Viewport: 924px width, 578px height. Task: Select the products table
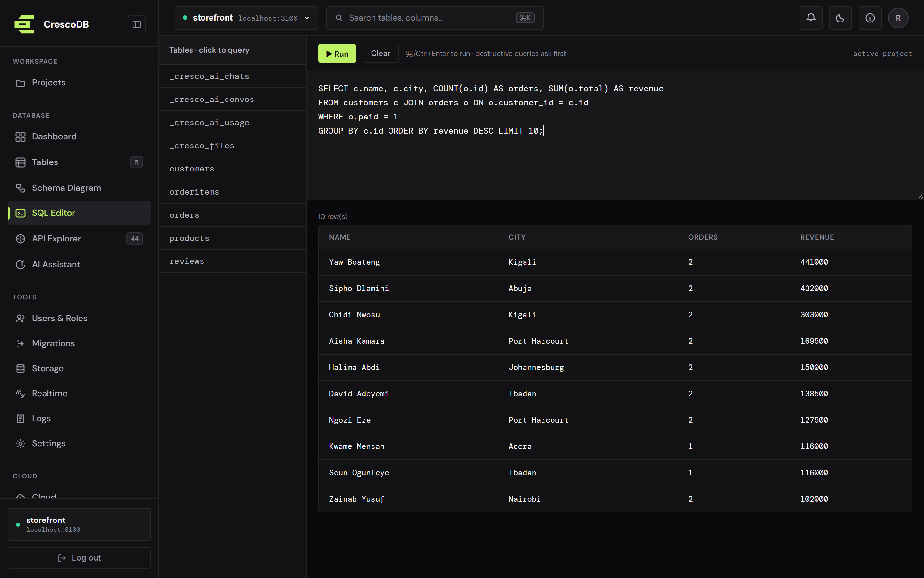coord(233,238)
